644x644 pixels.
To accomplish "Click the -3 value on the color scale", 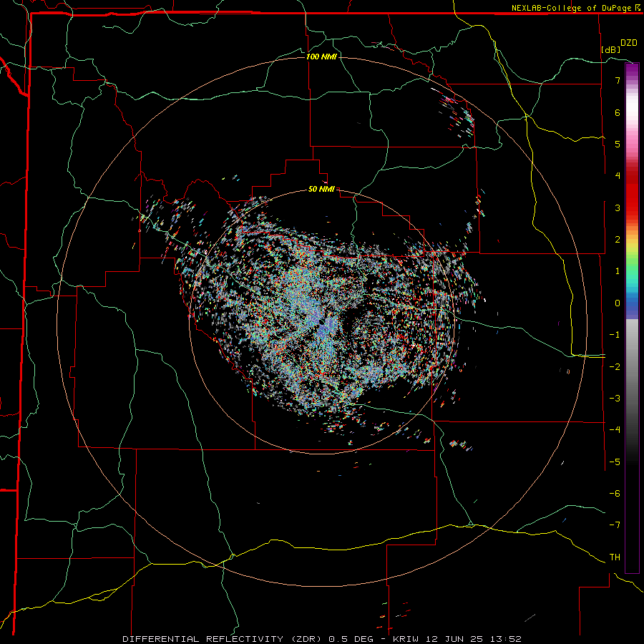I will pyautogui.click(x=615, y=399).
